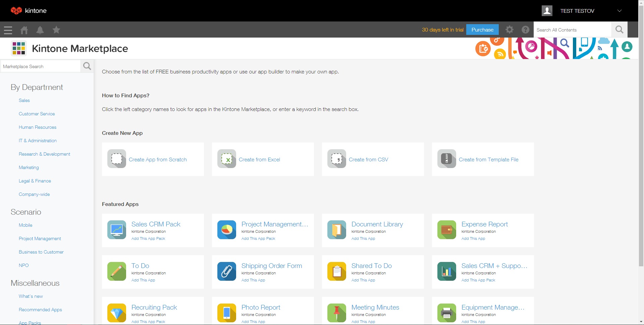Viewport: 644px width, 325px height.
Task: Click the Search All Contents magnifier button
Action: click(x=619, y=30)
